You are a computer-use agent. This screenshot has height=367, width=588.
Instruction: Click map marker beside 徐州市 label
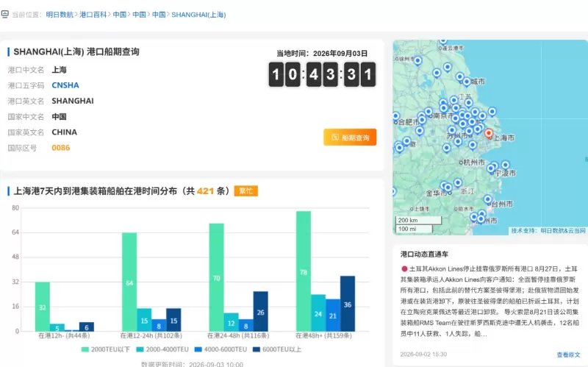[x=417, y=61]
